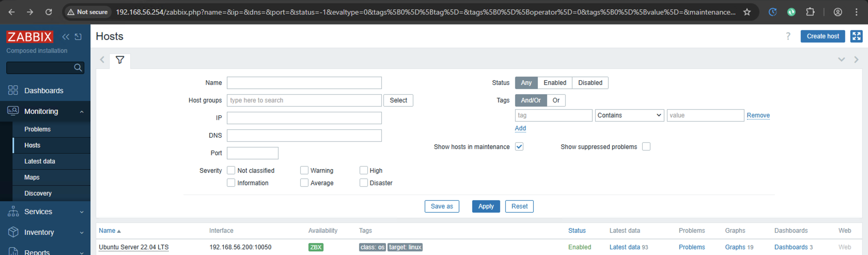Expand the Reports menu chevron
The image size is (868, 255).
pyautogui.click(x=82, y=252)
